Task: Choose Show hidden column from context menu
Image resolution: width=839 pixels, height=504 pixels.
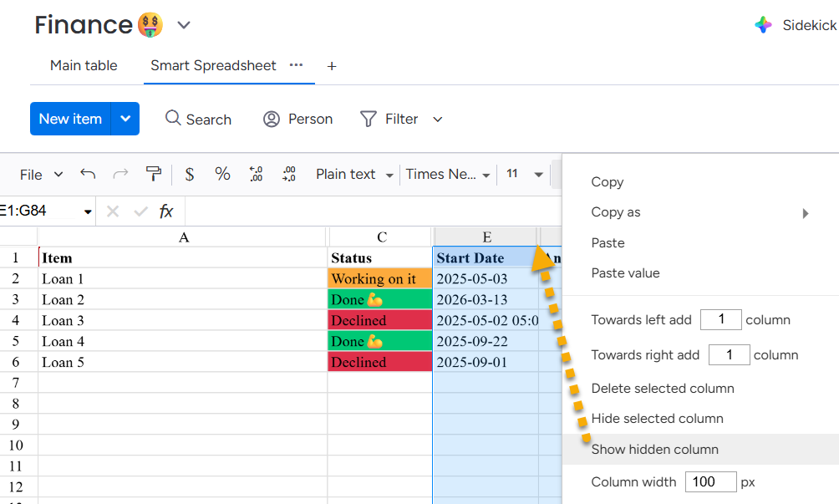Action: point(654,449)
